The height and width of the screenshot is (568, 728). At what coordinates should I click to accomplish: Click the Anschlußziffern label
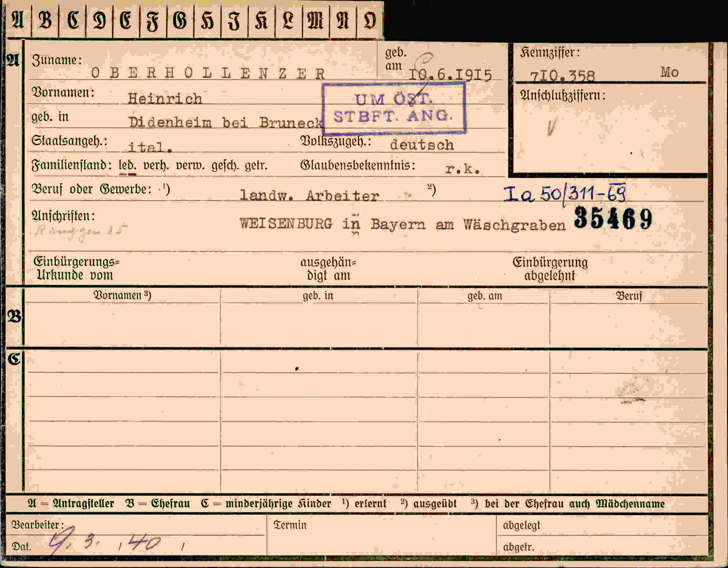pyautogui.click(x=563, y=96)
